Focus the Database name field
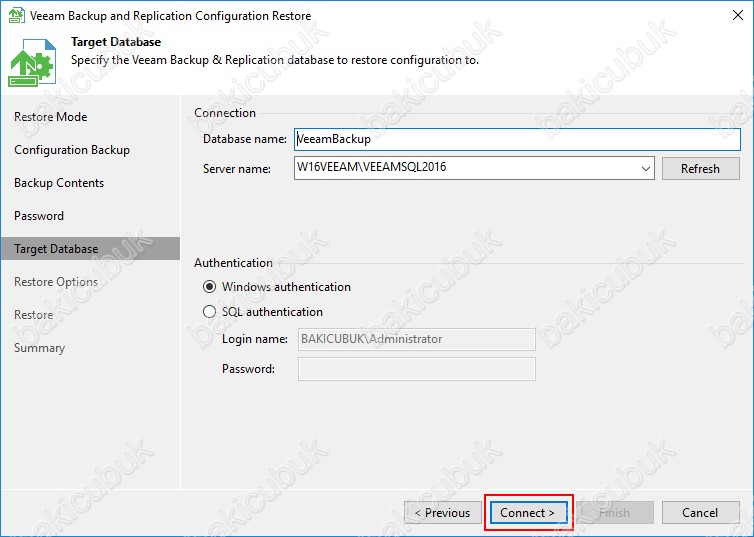Viewport: 754px width, 537px height. pyautogui.click(x=517, y=139)
